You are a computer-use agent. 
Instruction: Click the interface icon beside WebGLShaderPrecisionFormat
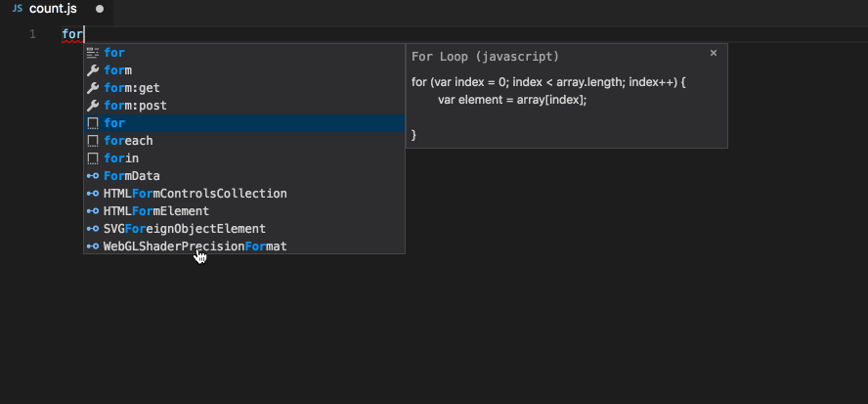tap(93, 247)
